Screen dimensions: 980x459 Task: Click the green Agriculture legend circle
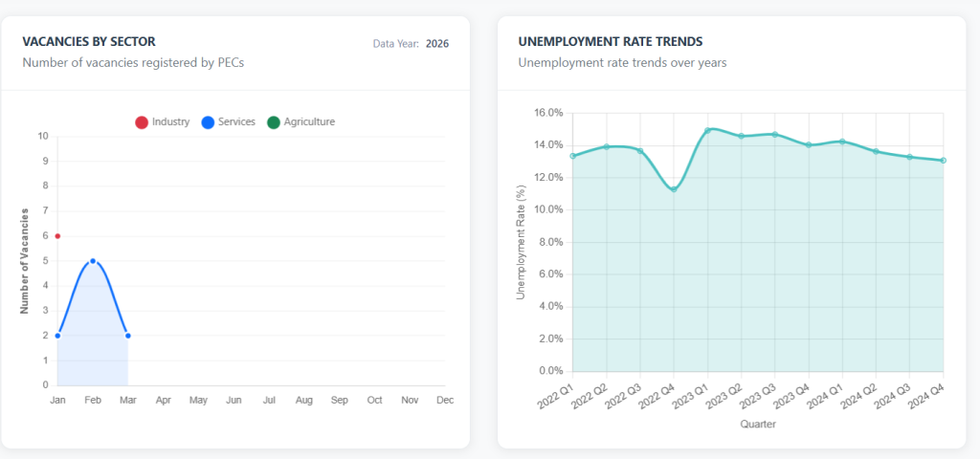[x=274, y=122]
